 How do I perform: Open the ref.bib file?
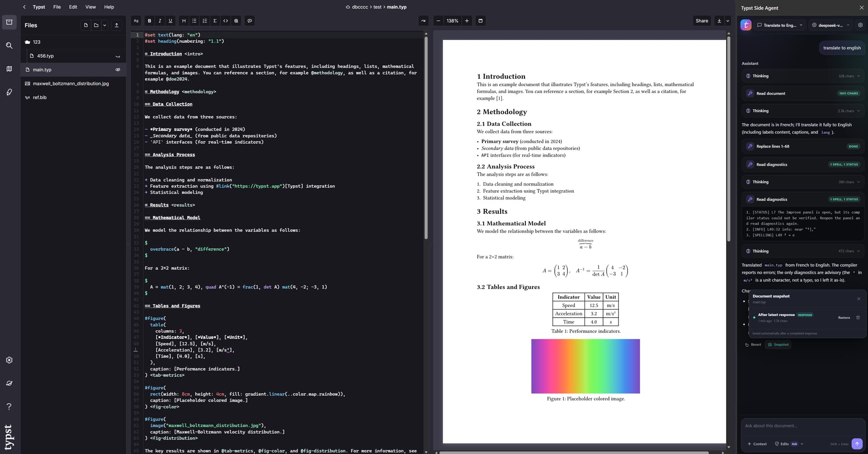pos(73,98)
